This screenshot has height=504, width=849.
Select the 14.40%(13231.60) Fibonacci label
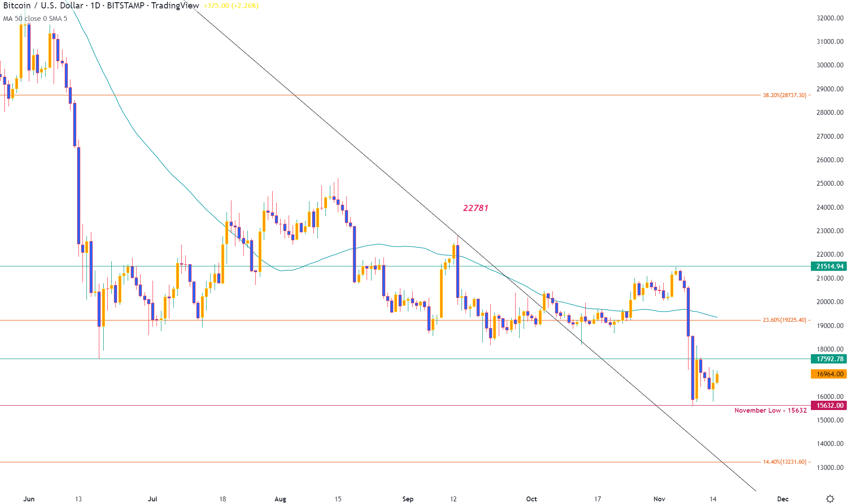tap(784, 462)
